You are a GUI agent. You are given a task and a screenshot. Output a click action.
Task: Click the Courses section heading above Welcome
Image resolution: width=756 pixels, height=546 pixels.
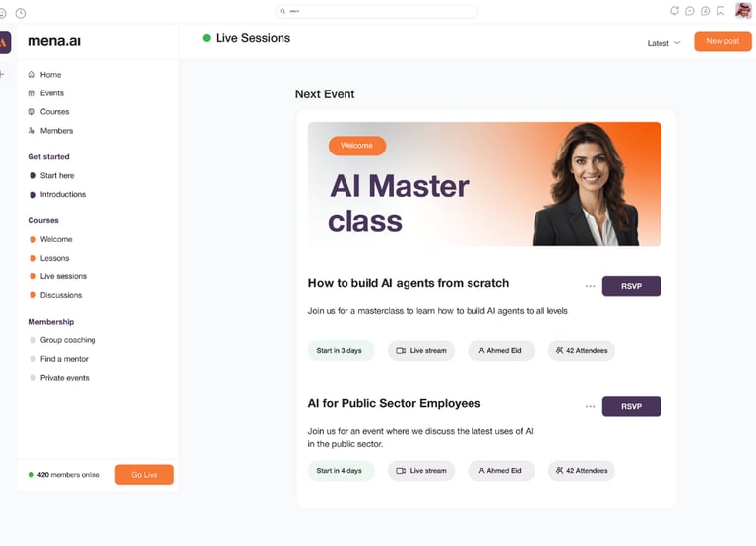[x=43, y=220]
